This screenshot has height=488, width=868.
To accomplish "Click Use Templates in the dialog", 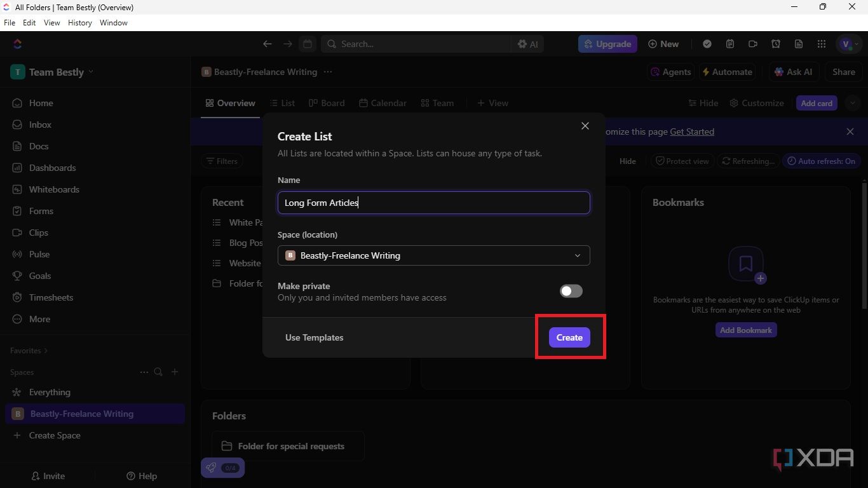I will point(314,337).
